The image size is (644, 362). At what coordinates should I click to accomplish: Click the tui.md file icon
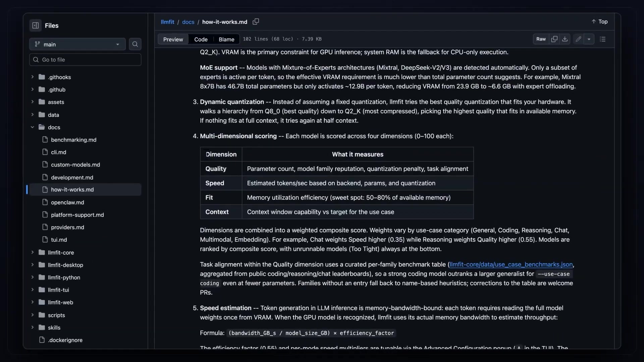coord(45,240)
